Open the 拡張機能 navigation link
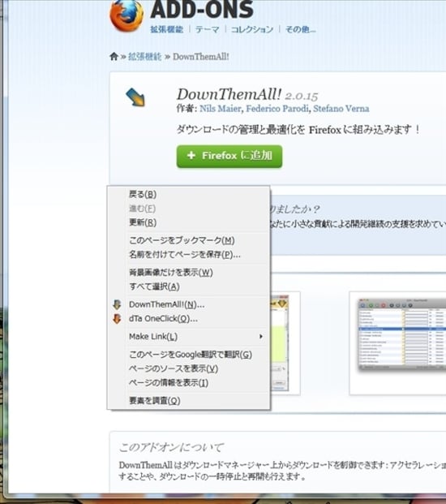The image size is (446, 504). coord(166,29)
